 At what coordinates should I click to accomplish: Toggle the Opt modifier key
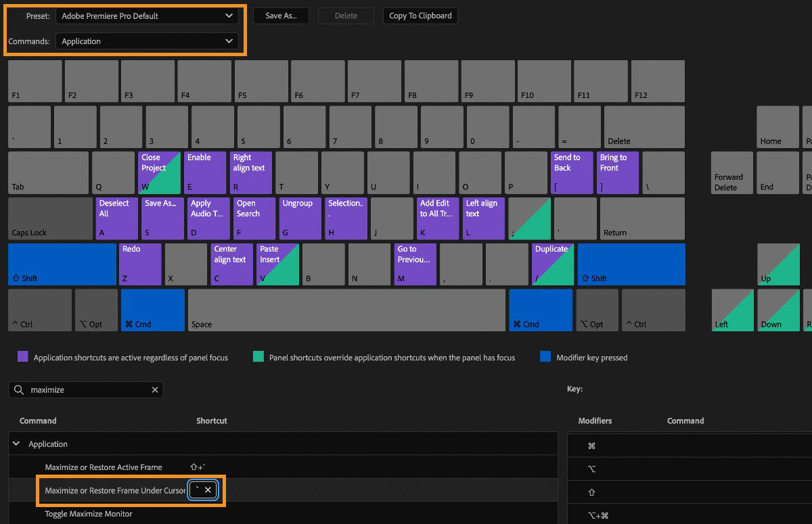point(96,310)
